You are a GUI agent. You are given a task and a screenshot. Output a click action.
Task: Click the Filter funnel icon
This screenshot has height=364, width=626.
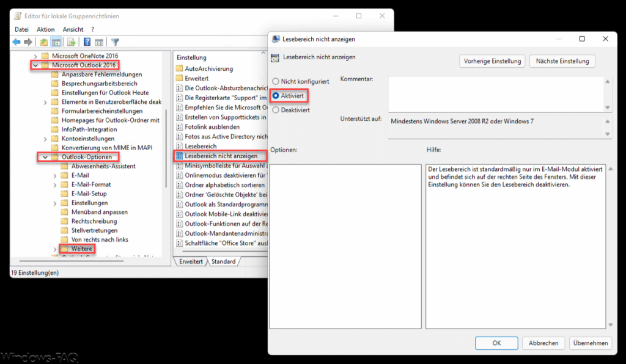pos(115,42)
